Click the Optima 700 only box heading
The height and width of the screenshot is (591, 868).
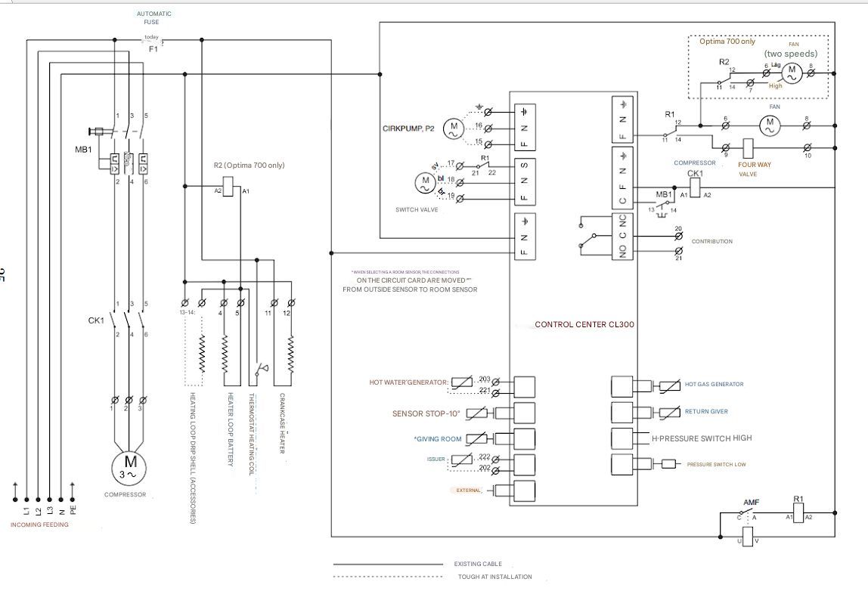(727, 42)
